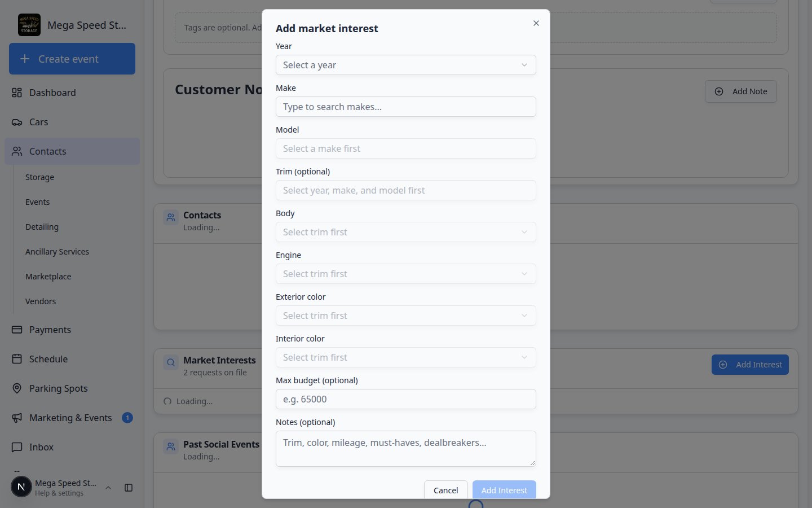Click the Notes text area
The width and height of the screenshot is (812, 508).
pos(405,449)
